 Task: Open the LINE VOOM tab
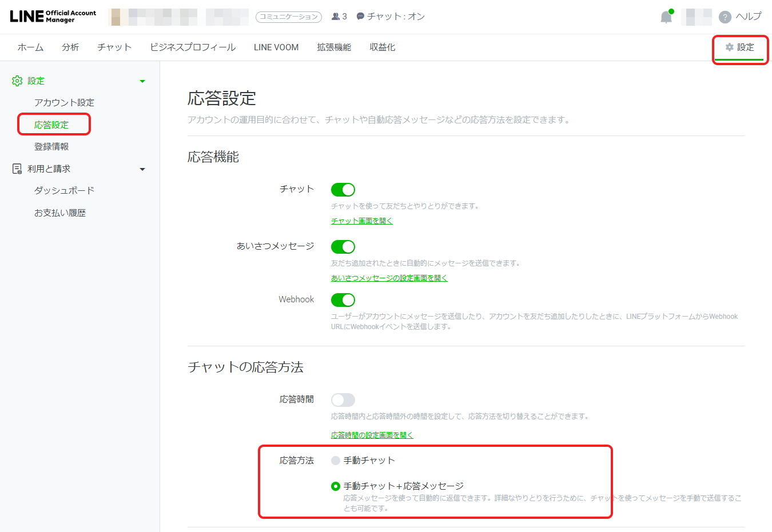tap(276, 47)
